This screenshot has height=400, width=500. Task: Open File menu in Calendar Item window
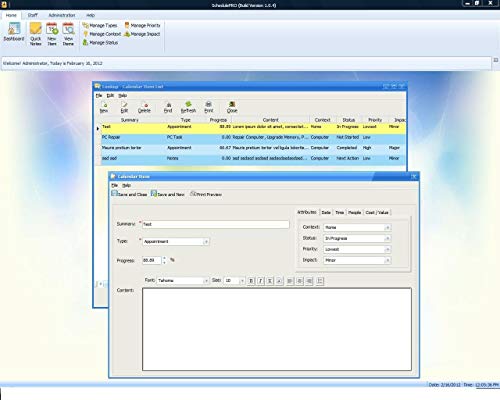(x=114, y=185)
